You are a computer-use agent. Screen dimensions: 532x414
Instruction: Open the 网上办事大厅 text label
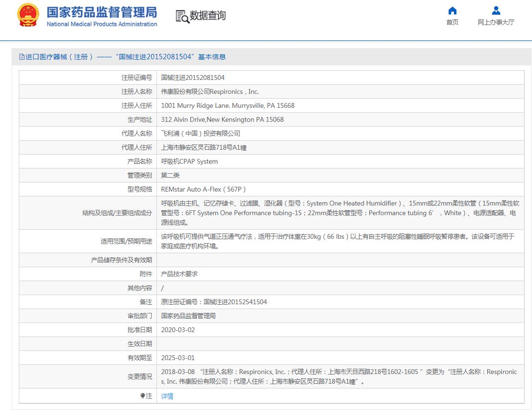point(496,22)
